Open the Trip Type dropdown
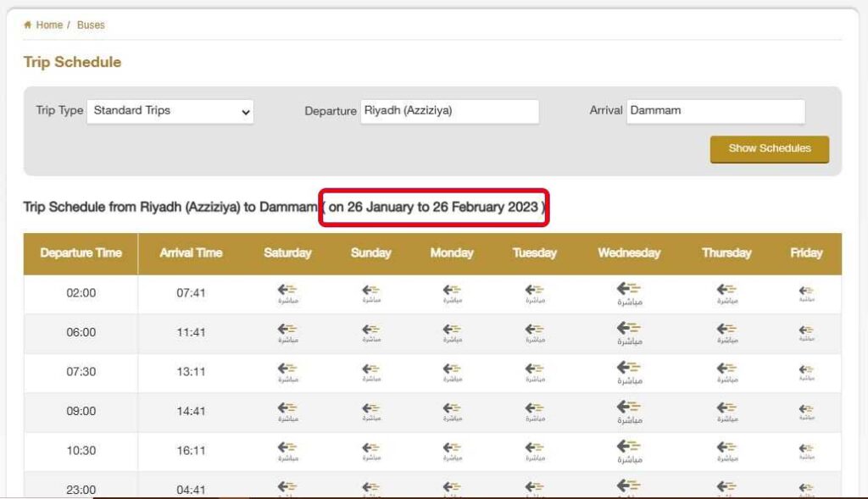Viewport: 868px width, 499px height. [x=170, y=111]
